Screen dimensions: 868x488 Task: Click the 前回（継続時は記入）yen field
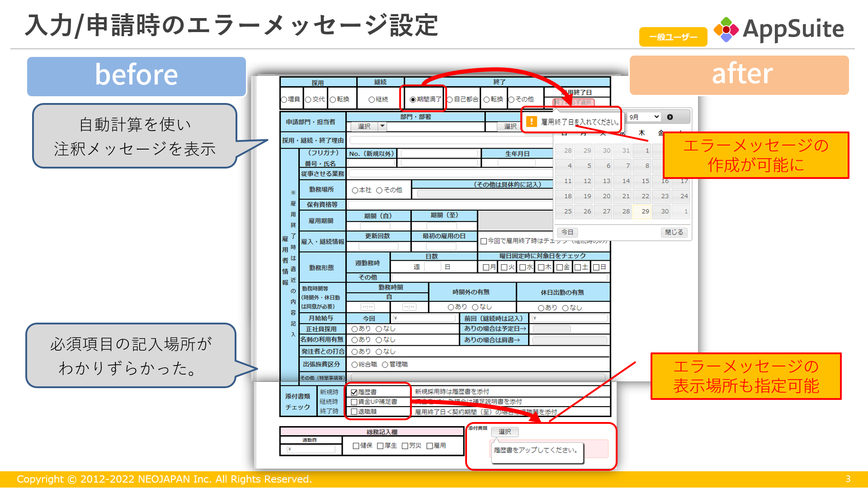(x=570, y=318)
